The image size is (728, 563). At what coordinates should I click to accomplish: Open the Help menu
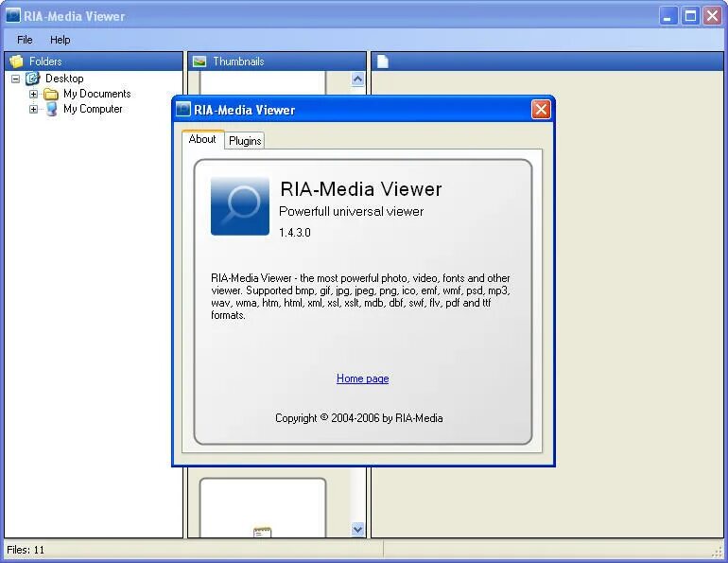[x=60, y=40]
